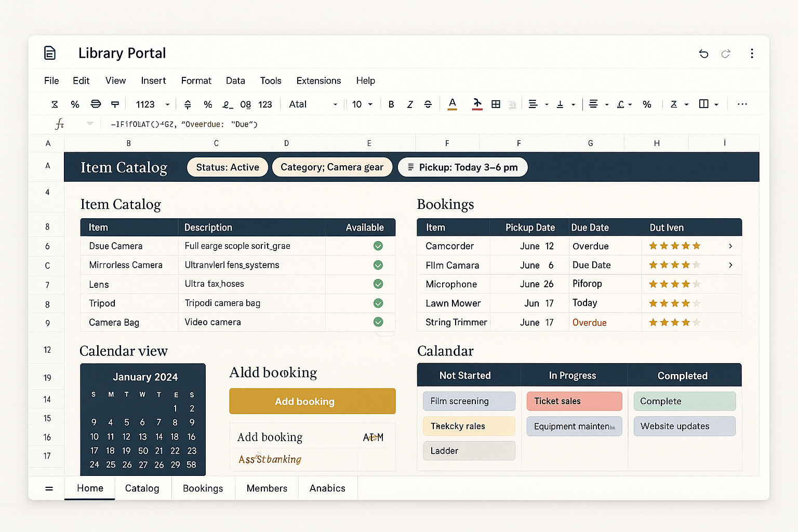This screenshot has width=798, height=532.
Task: Toggle bold formatting
Action: click(x=391, y=104)
